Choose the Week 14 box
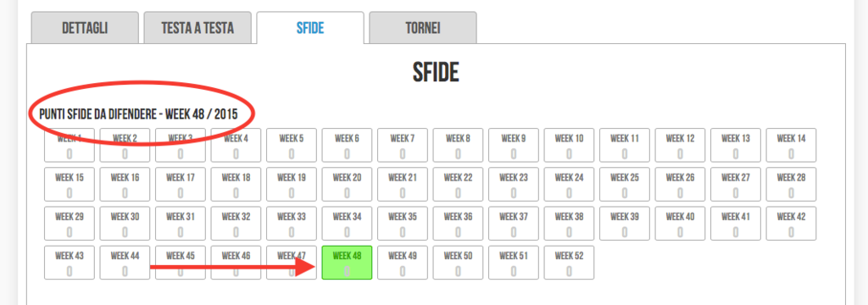868x305 pixels. click(791, 146)
